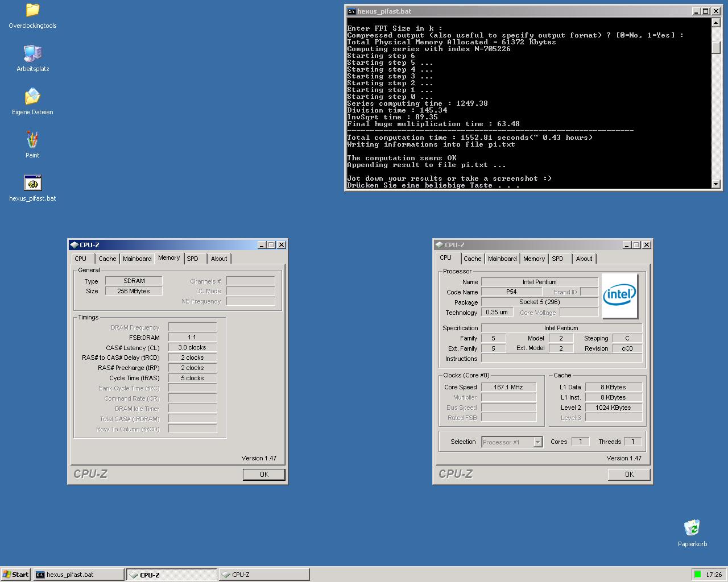The image size is (728, 582).
Task: Click 'Series computing time : 1249.38' line
Action: click(417, 103)
